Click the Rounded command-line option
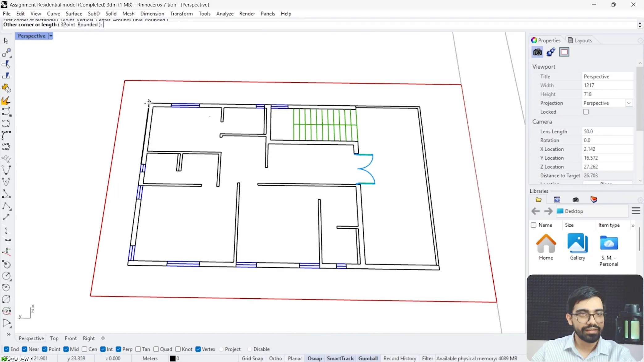The image size is (644, 362). pos(87,25)
